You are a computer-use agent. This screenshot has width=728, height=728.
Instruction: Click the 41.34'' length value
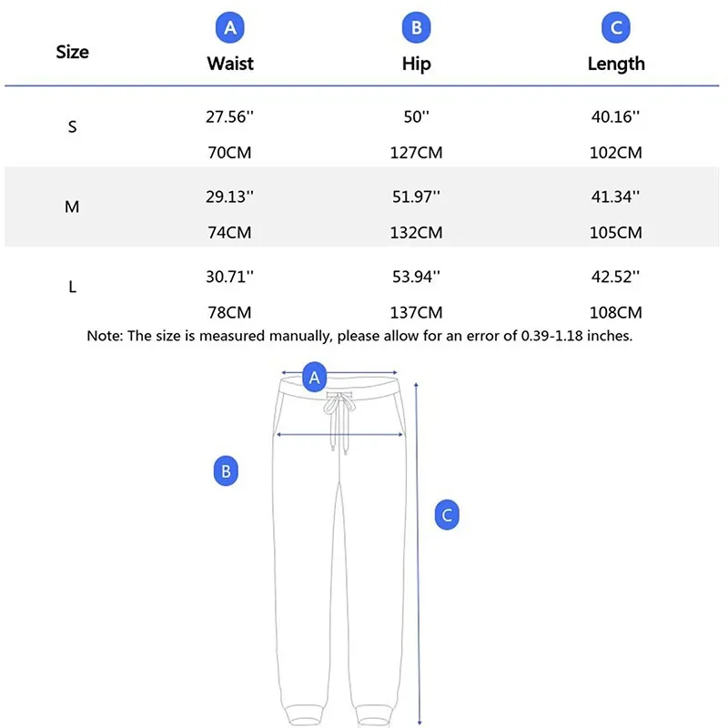coord(616,196)
